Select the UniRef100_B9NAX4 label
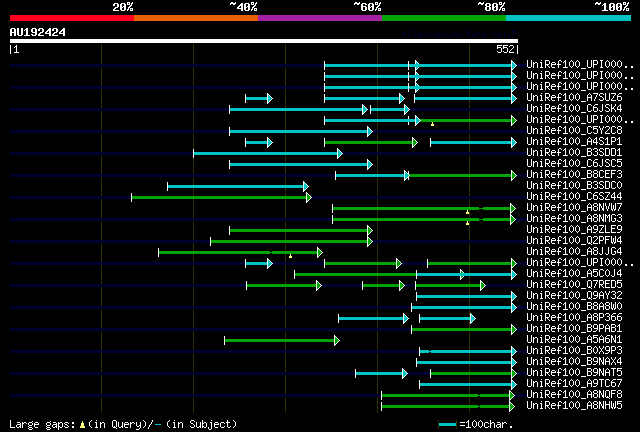 [x=574, y=362]
